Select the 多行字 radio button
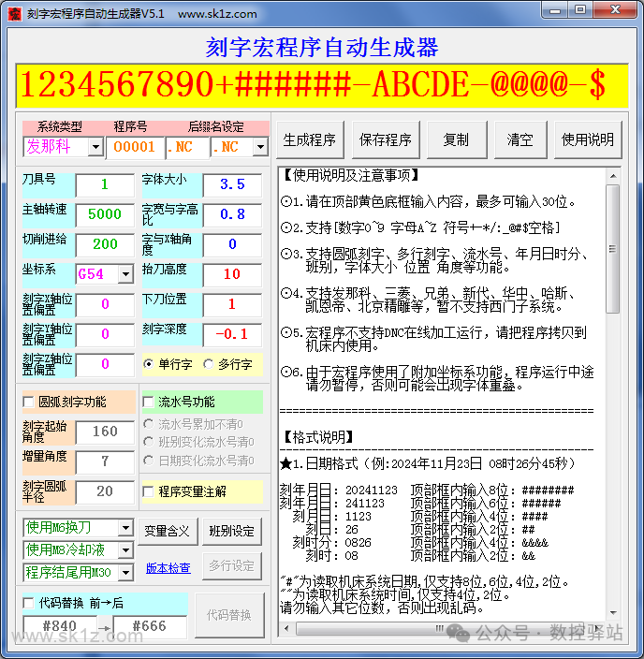Screen dimensions: 644x659 (x=208, y=364)
